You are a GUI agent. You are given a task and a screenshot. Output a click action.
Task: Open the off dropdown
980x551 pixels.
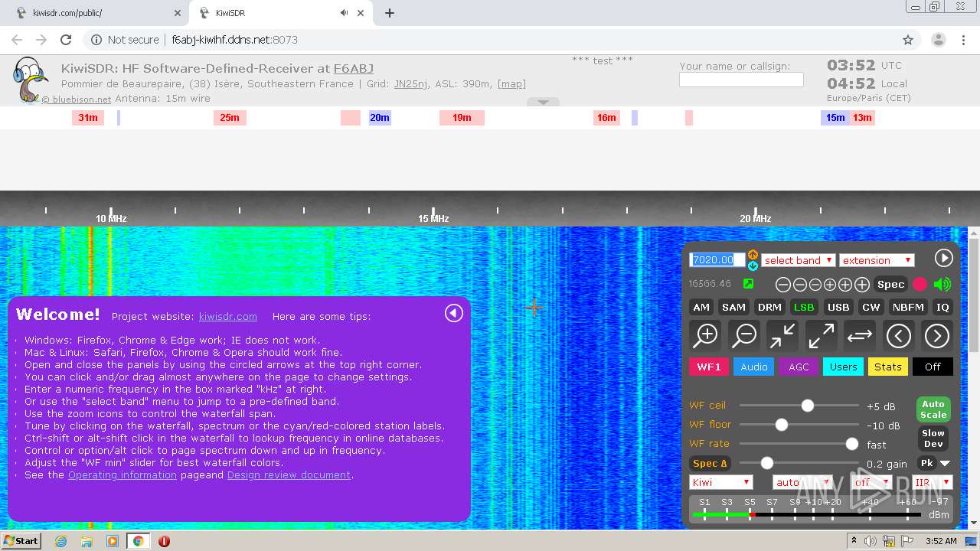872,482
